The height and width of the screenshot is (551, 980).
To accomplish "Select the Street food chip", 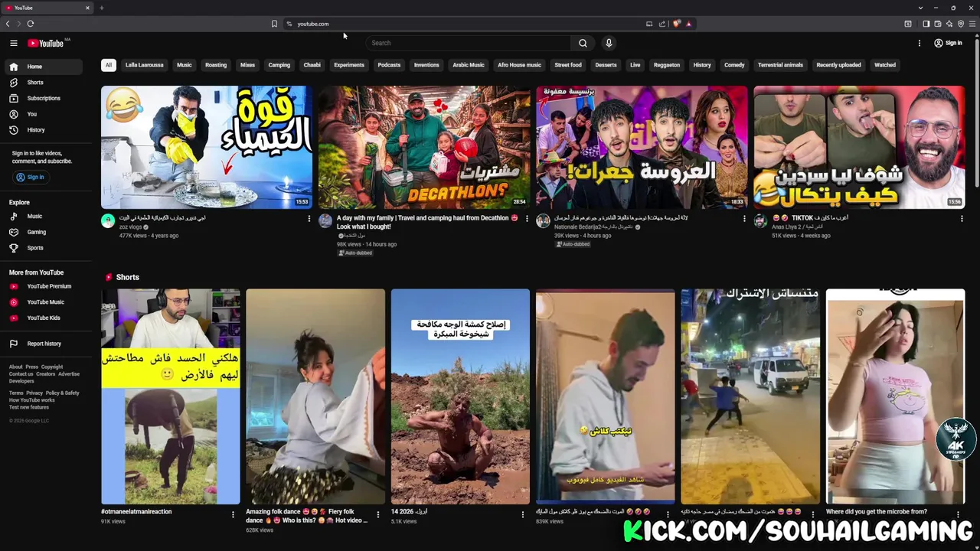I will 568,65.
